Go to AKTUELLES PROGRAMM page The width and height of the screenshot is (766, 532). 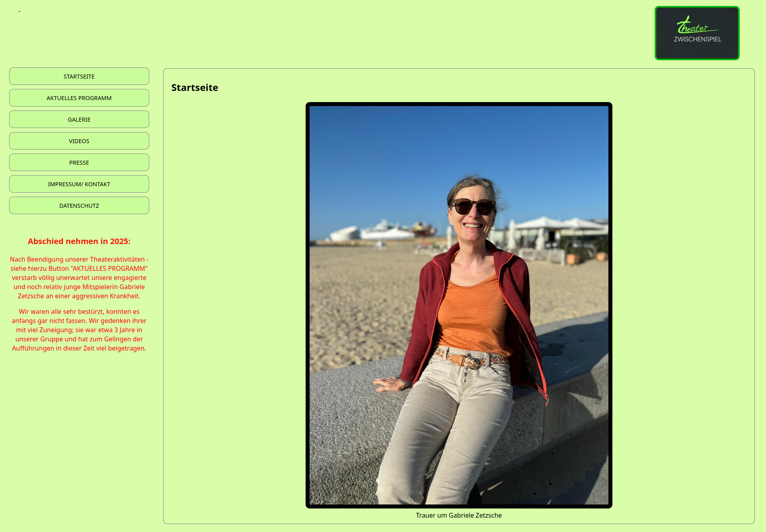tap(79, 98)
